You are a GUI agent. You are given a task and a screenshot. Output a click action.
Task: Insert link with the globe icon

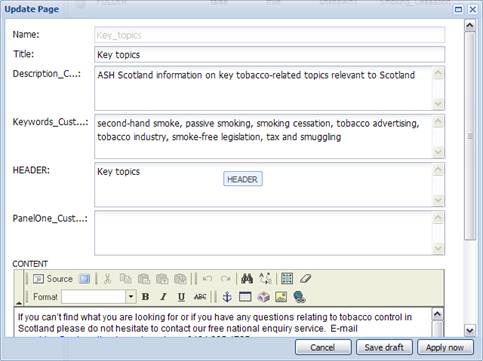pyautogui.click(x=299, y=297)
